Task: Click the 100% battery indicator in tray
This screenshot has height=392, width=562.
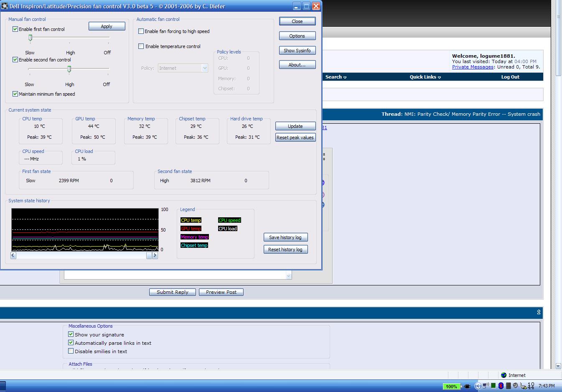Action: coord(451,386)
